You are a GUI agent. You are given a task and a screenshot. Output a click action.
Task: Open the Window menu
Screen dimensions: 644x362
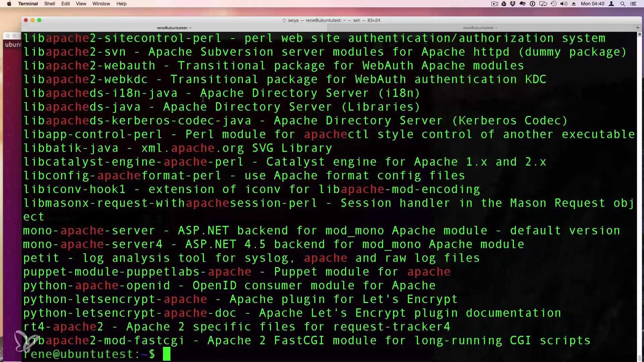(101, 4)
